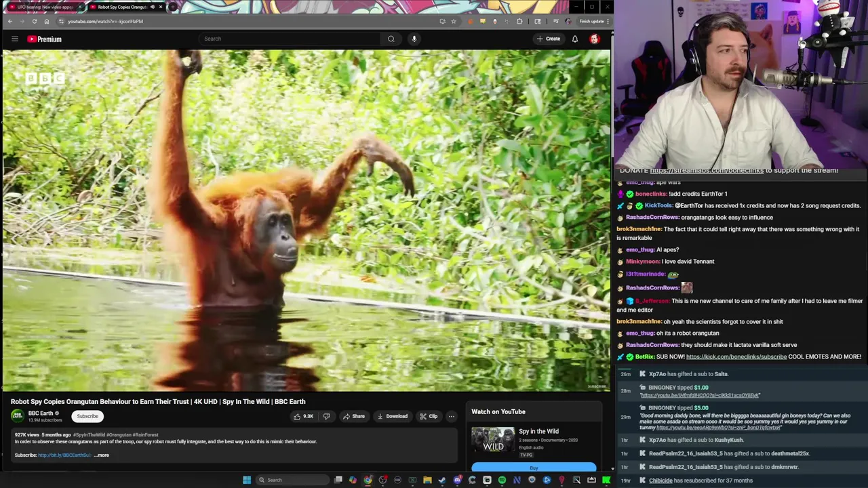Click Chrome address bar URL

pyautogui.click(x=105, y=21)
